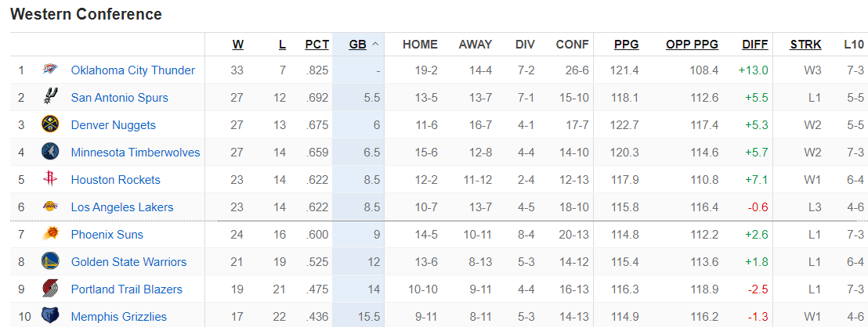Click the Phoenix Suns logo
The image size is (868, 327).
50,235
